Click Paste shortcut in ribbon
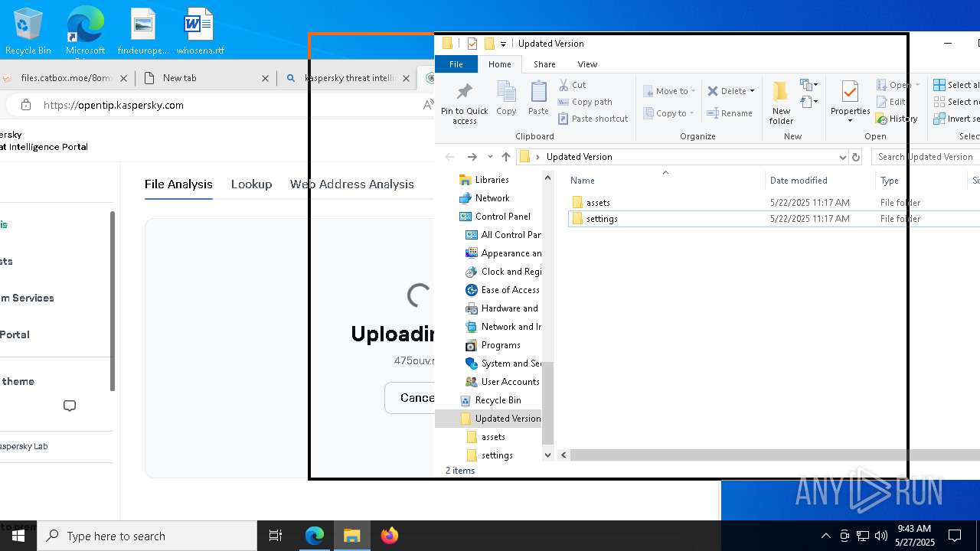 coord(593,119)
